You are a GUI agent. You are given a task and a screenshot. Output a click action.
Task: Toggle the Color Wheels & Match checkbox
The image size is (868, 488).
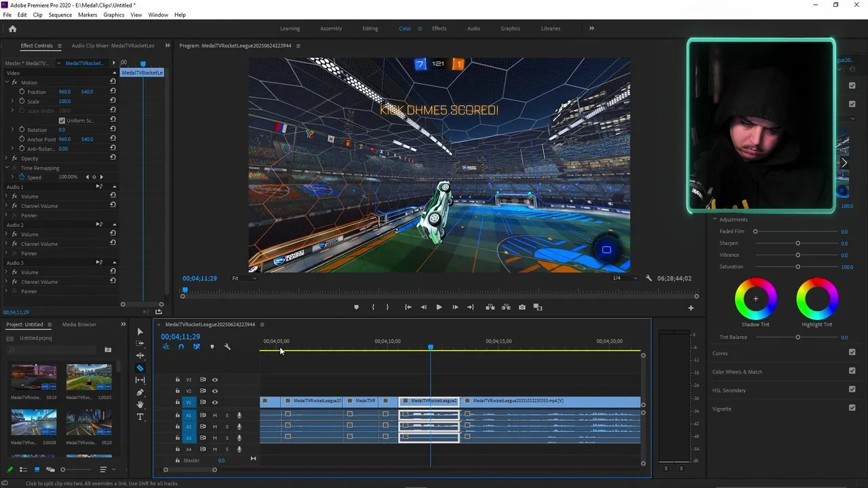coord(852,371)
